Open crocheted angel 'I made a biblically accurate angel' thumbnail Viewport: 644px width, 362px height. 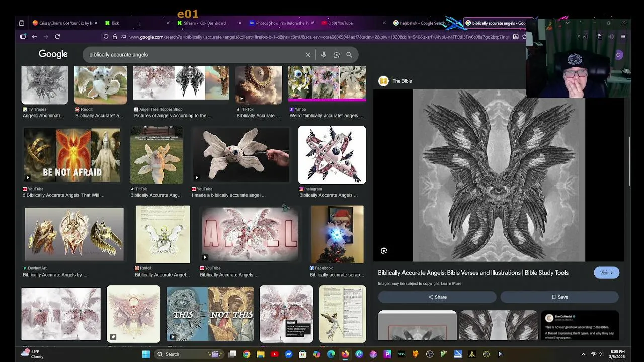coord(240,155)
